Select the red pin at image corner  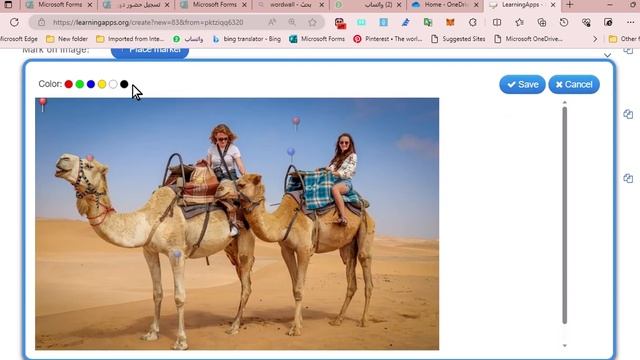coord(42,104)
